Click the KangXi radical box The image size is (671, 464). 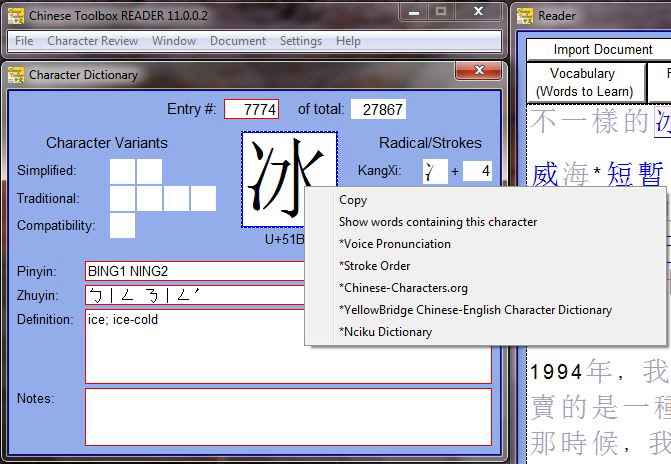click(435, 171)
